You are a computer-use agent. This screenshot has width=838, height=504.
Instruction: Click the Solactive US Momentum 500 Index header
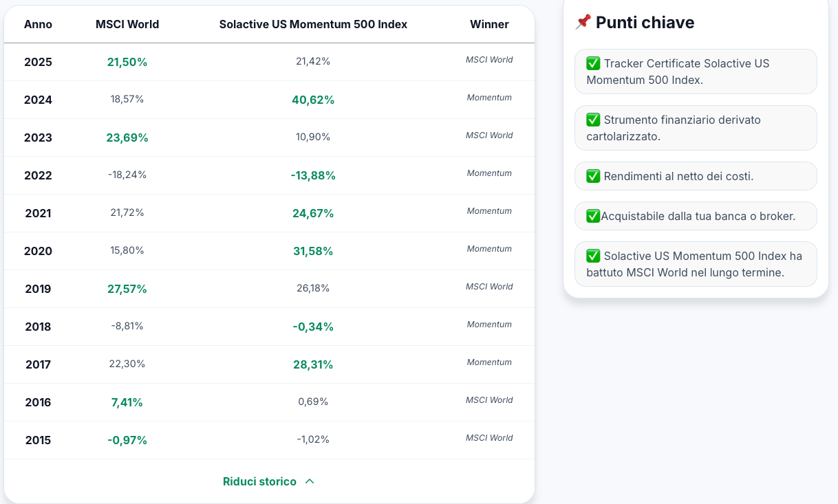[x=313, y=24]
